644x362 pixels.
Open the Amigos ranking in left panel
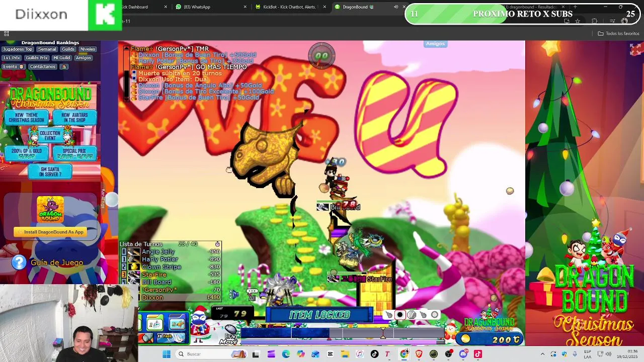pyautogui.click(x=84, y=58)
